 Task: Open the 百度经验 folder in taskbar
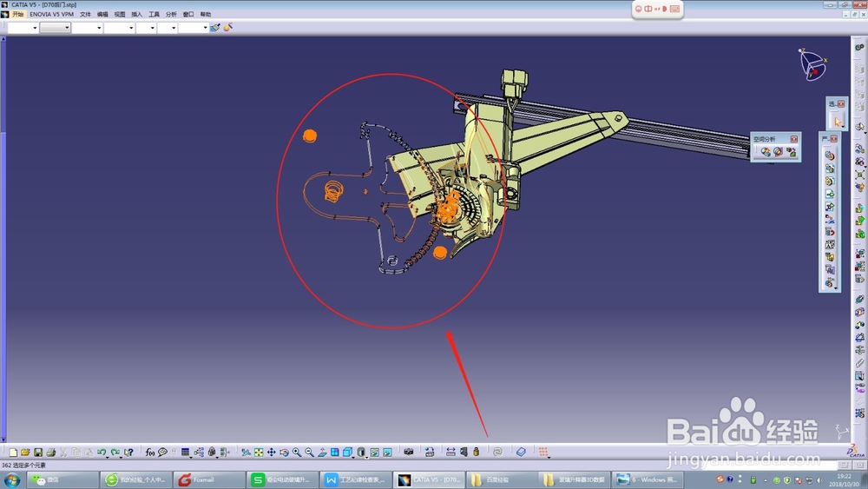(501, 479)
